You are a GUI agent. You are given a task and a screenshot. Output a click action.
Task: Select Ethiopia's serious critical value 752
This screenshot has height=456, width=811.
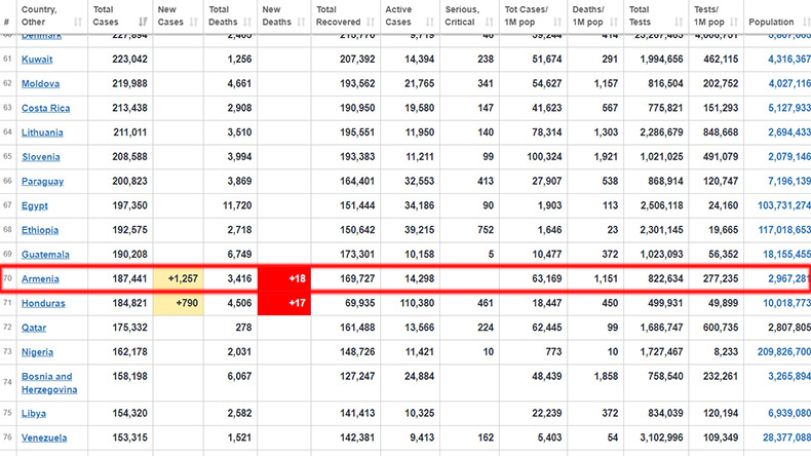click(x=486, y=230)
